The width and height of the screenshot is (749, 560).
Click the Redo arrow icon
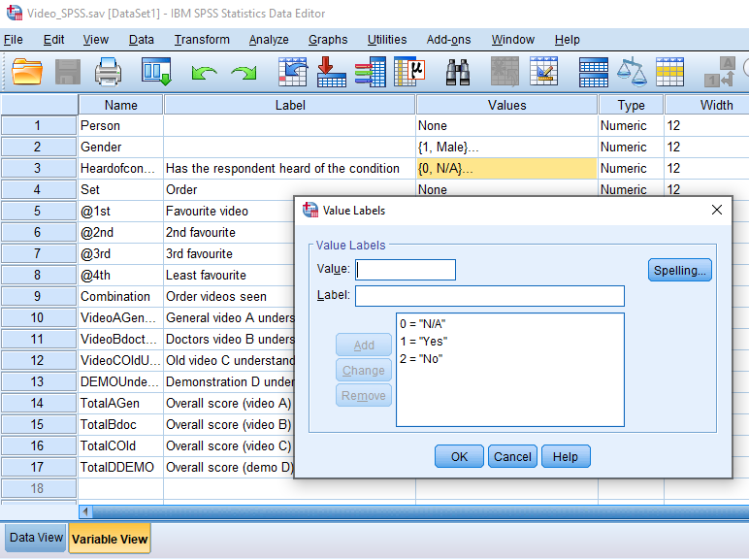point(244,73)
